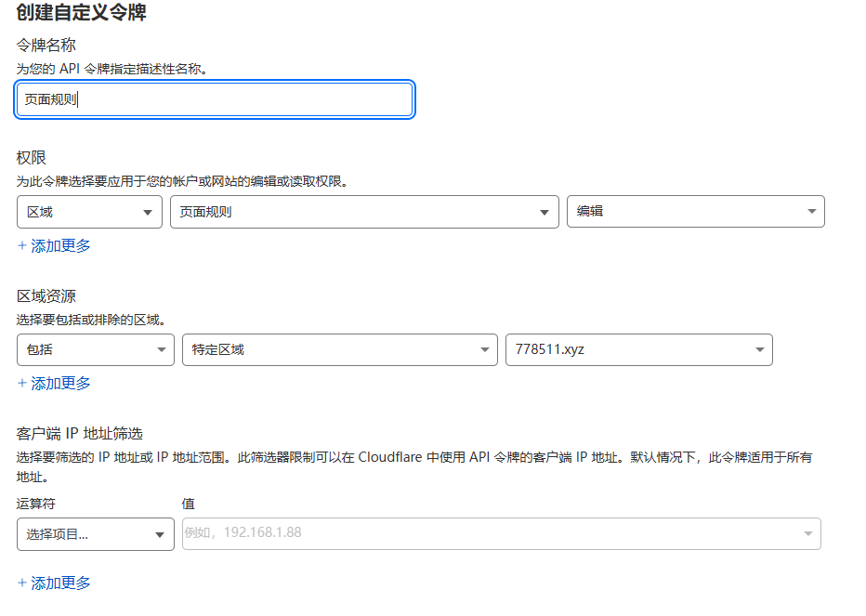Click the arrow icon beside 778511.xyz
This screenshot has height=616, width=866.
pyautogui.click(x=759, y=350)
